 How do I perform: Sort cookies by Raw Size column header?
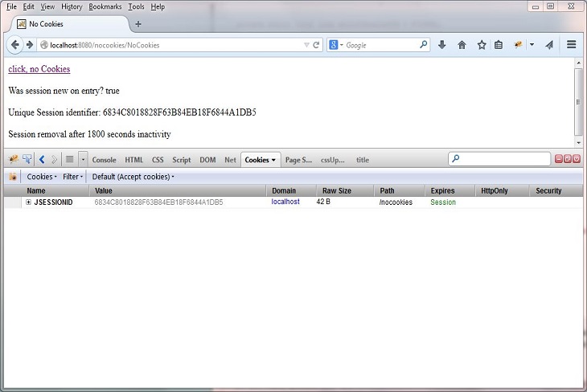point(345,190)
